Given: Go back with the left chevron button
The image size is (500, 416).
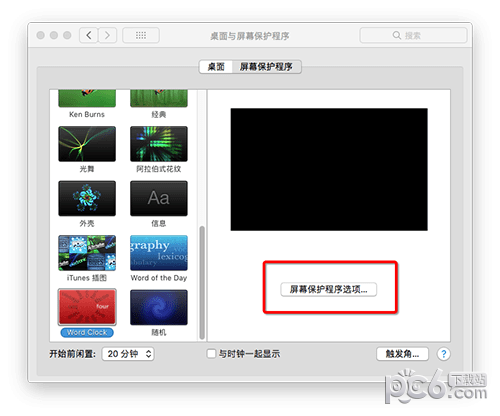Looking at the screenshot, I should coord(89,35).
